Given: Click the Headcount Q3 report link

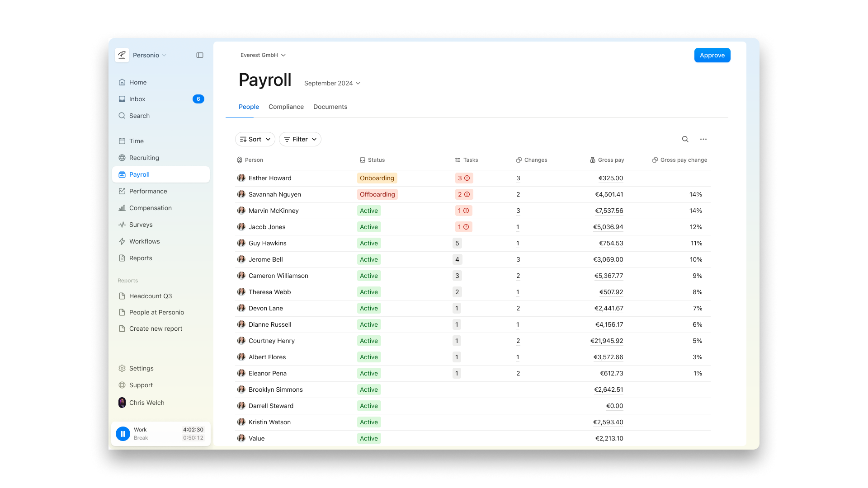Looking at the screenshot, I should (x=150, y=296).
